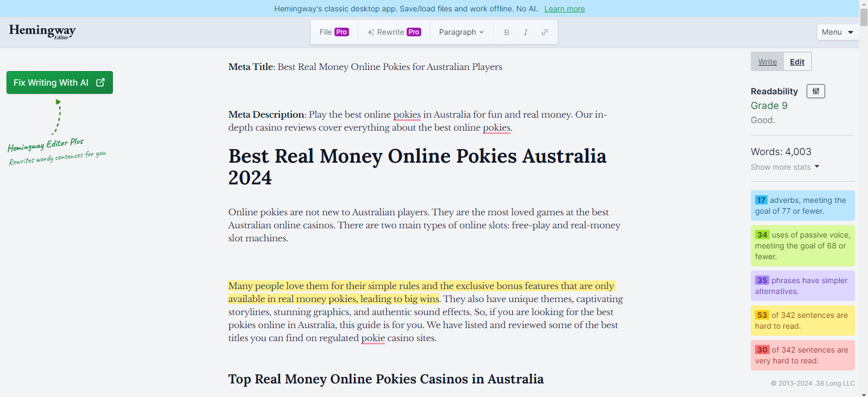This screenshot has height=397, width=868.
Task: Click the purple simpler alternatives card
Action: (802, 286)
